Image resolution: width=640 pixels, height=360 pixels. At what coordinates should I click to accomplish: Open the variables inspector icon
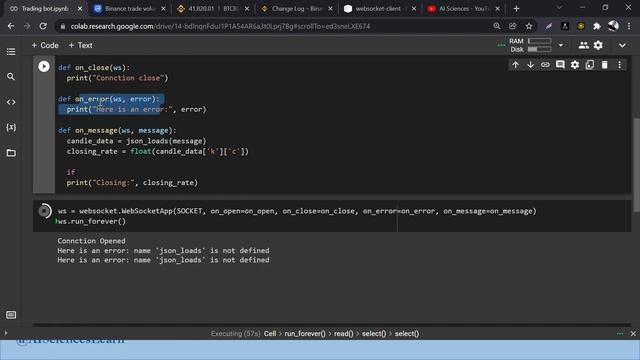coord(11,127)
